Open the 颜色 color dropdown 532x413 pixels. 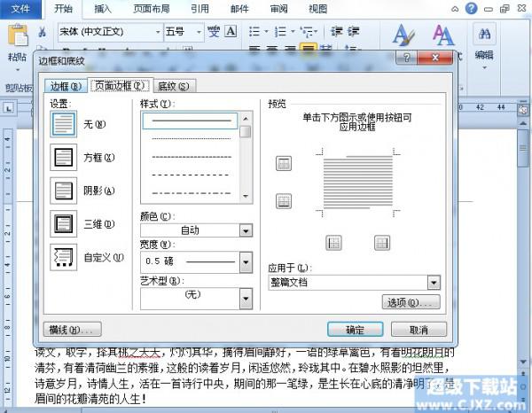click(x=246, y=231)
